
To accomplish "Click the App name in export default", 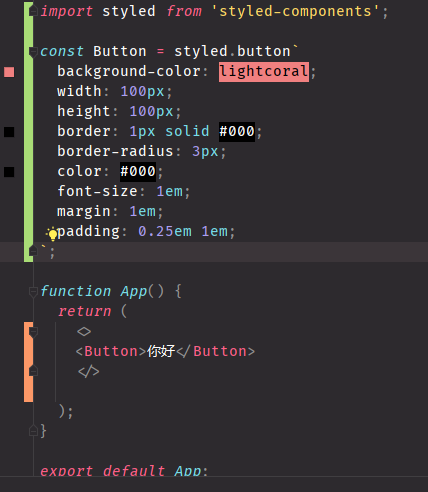I will [188, 471].
